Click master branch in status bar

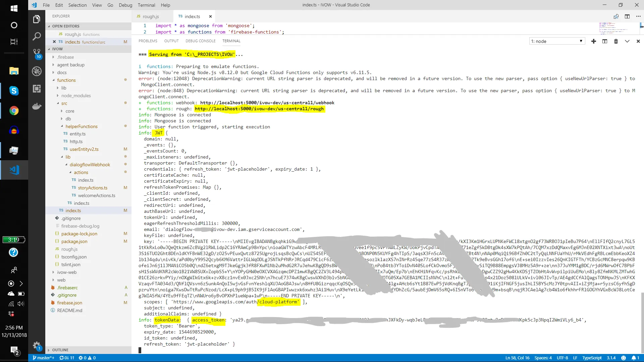(x=43, y=358)
